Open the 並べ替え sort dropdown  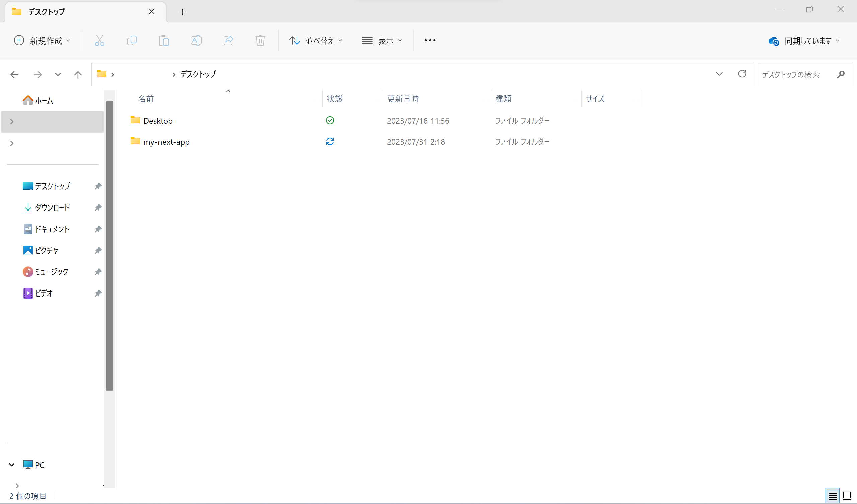click(x=316, y=40)
